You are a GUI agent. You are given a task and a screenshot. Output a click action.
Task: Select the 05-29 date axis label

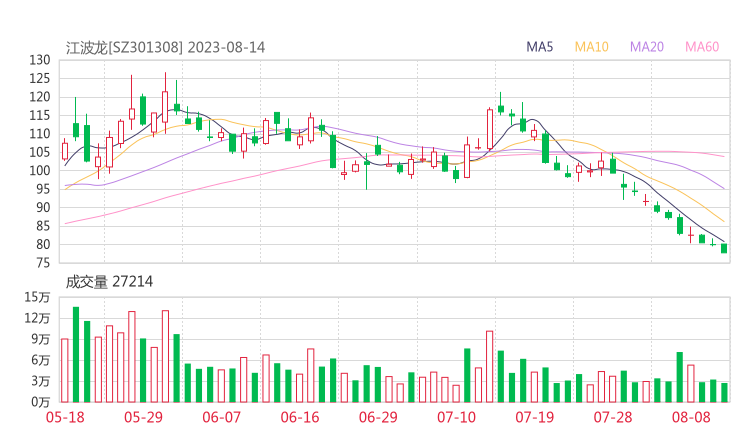[x=145, y=417]
